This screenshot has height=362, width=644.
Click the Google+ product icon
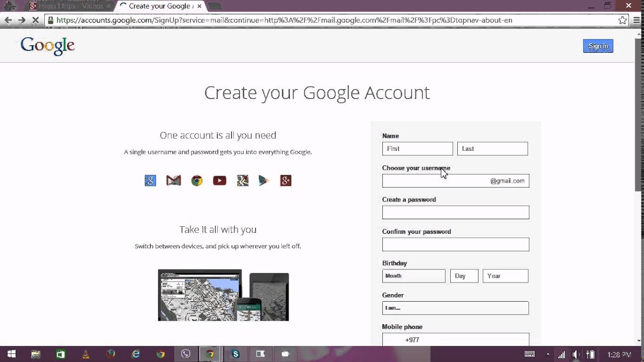286,180
